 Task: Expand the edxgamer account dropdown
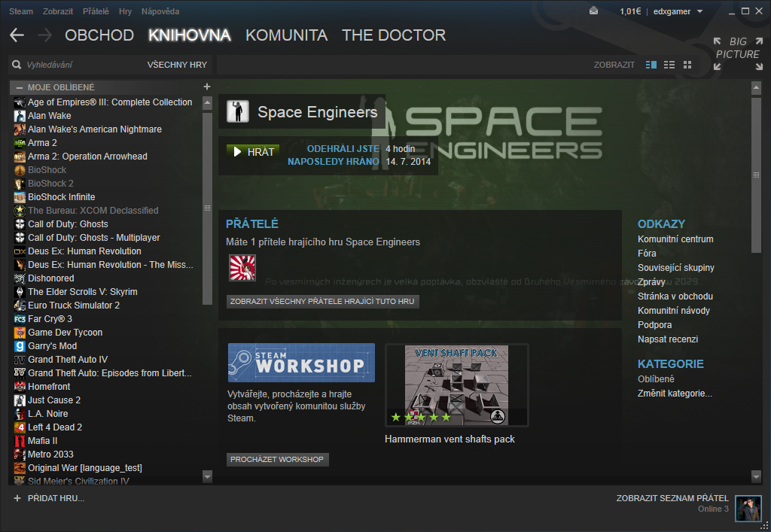(x=699, y=11)
